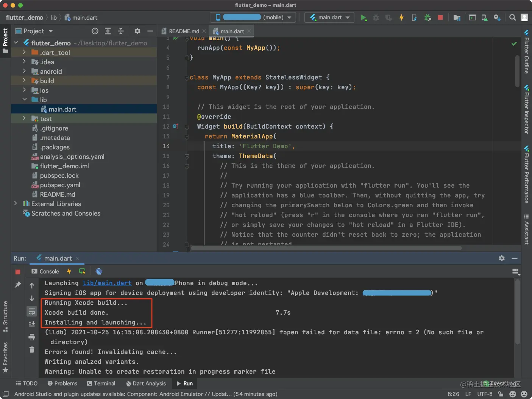
Task: Expand all items in Project panel
Action: [108, 31]
